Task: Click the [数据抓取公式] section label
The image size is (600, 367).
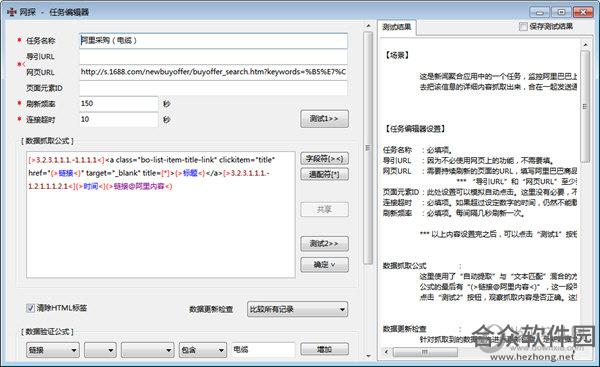Action: coord(47,141)
